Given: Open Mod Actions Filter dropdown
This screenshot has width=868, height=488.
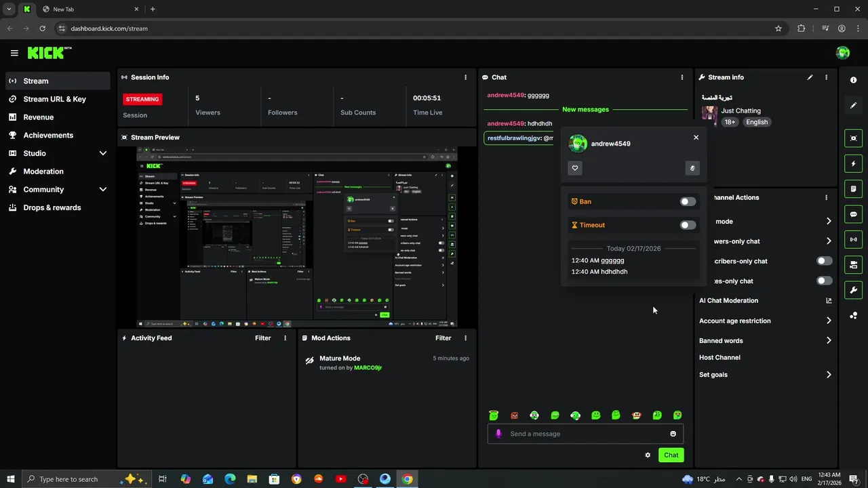Looking at the screenshot, I should click(443, 338).
